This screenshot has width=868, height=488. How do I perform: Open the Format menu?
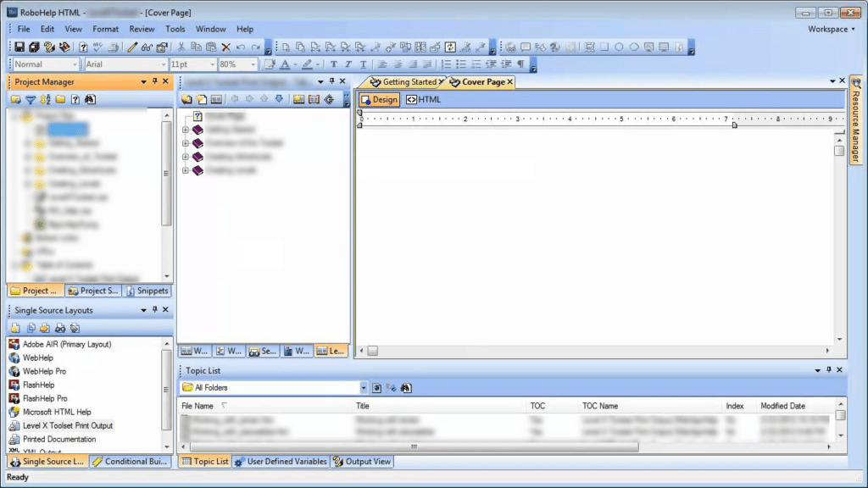pyautogui.click(x=106, y=29)
